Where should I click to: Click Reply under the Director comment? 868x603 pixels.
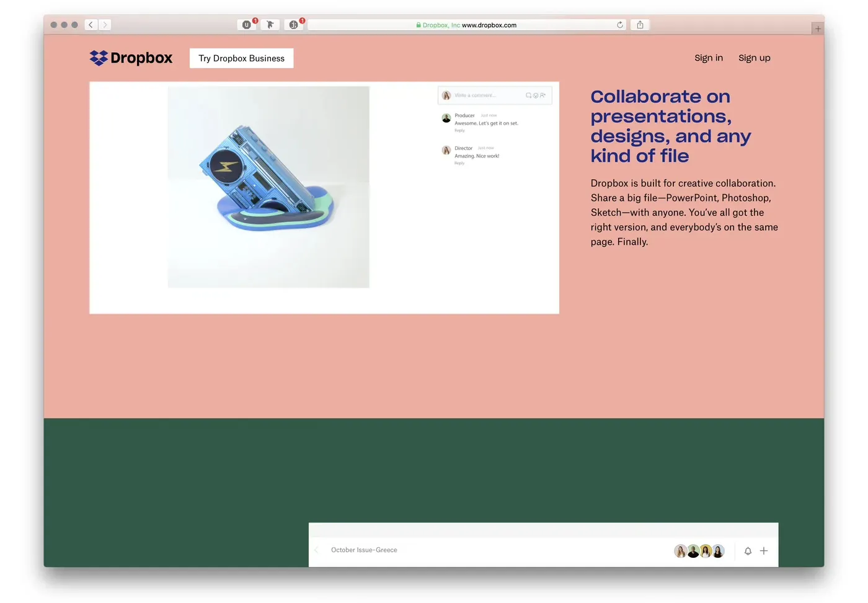(459, 164)
